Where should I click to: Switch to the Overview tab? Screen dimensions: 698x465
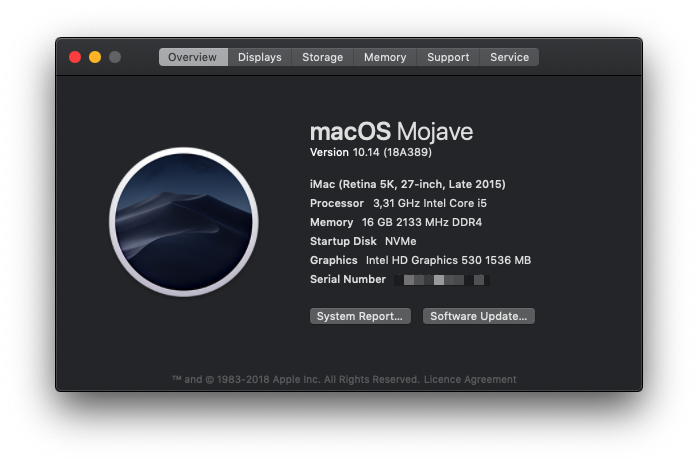click(193, 57)
